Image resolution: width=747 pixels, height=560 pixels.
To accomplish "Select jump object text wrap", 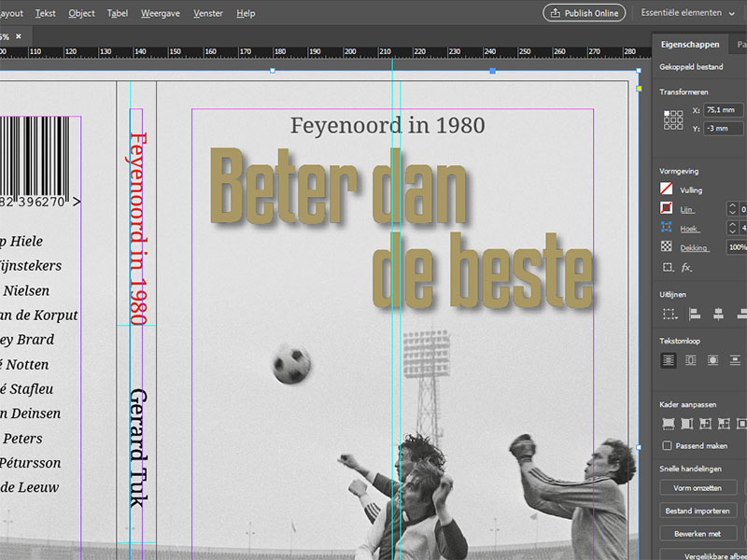I will tap(735, 360).
